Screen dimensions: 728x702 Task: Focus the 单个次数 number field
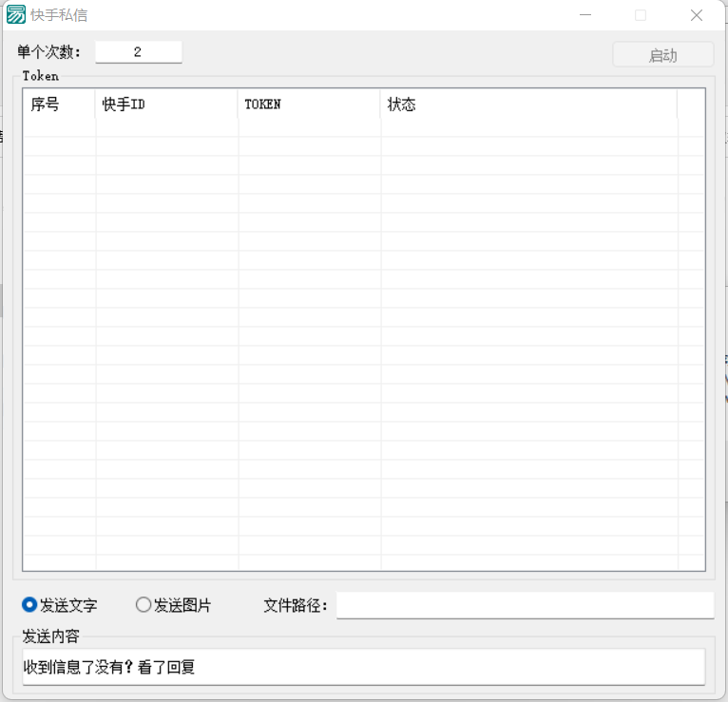[x=138, y=52]
